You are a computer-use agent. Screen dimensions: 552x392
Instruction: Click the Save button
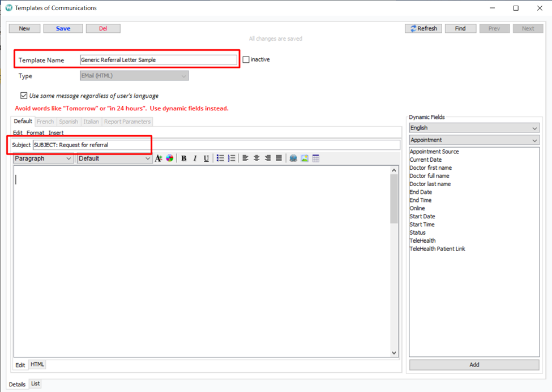tap(63, 28)
